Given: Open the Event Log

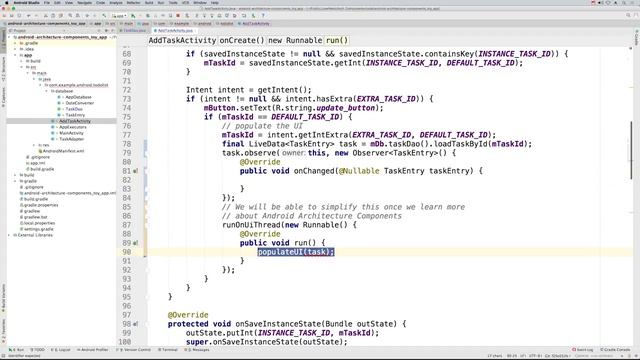Looking at the screenshot, I should pyautogui.click(x=583, y=350).
